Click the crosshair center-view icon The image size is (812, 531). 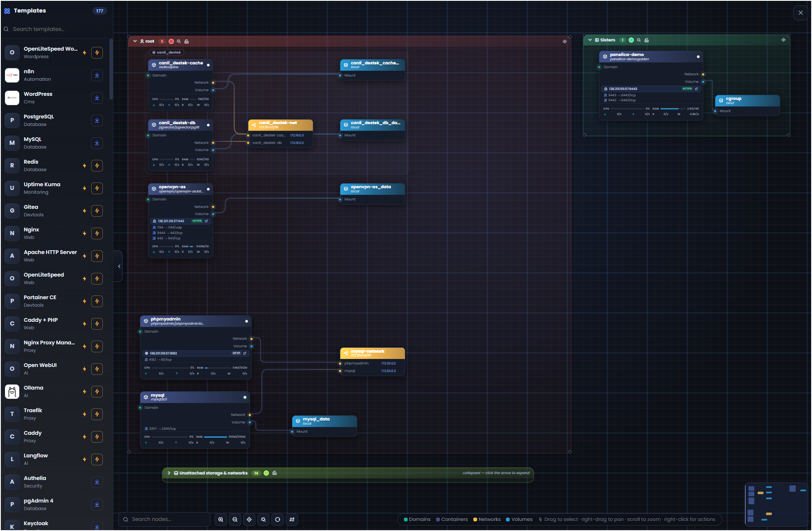click(x=249, y=519)
